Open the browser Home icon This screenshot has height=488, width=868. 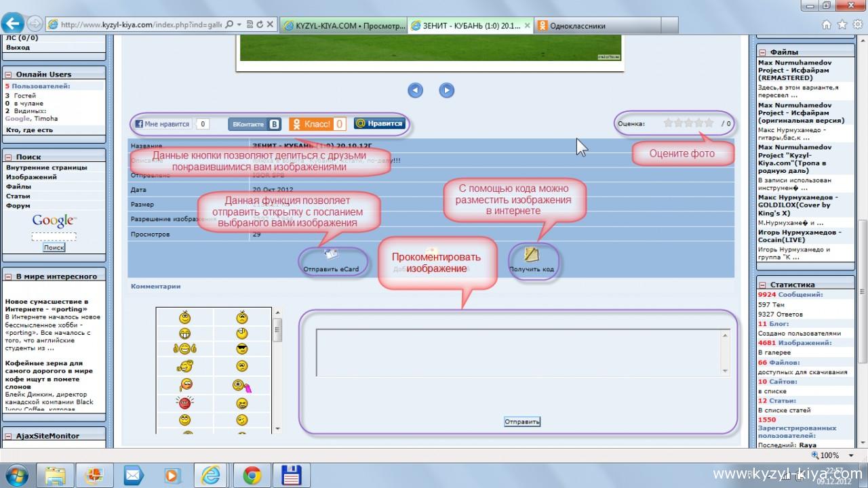coord(827,24)
